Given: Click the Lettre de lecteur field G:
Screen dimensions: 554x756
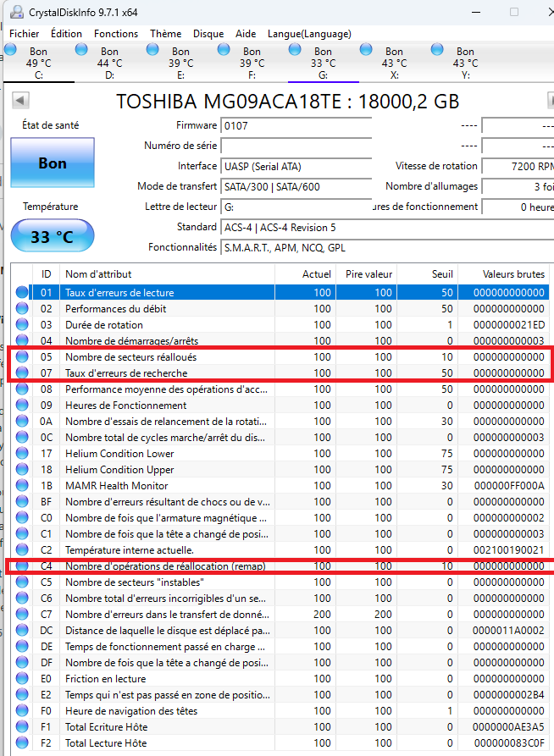Looking at the screenshot, I should tap(296, 207).
